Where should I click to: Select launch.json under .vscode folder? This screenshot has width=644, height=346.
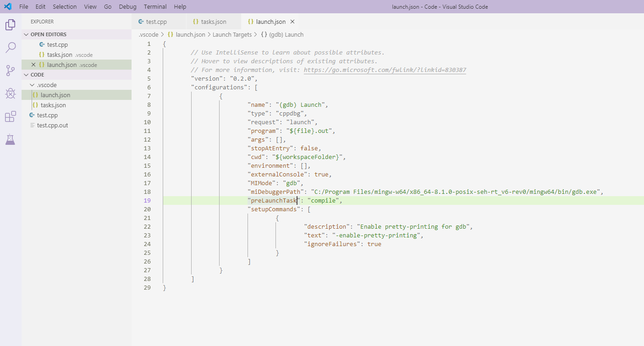(x=77, y=95)
